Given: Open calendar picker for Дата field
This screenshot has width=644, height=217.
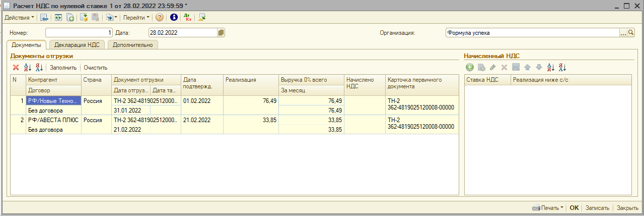Looking at the screenshot, I should (221, 33).
